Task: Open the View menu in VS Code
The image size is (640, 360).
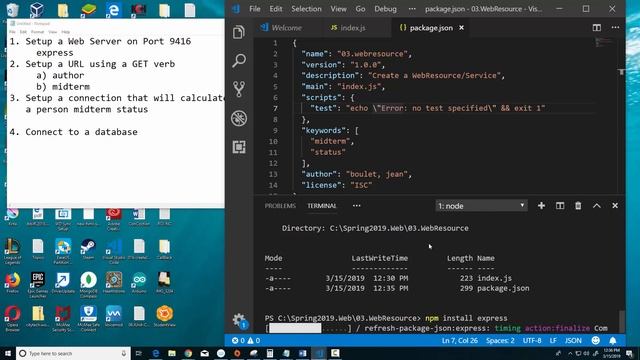Action: tap(338, 9)
